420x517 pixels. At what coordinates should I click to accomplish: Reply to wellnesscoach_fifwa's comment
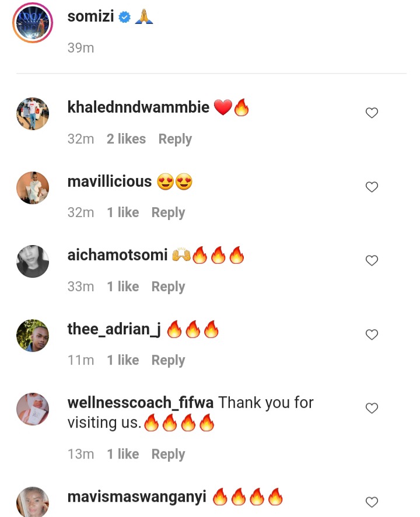[x=168, y=455]
